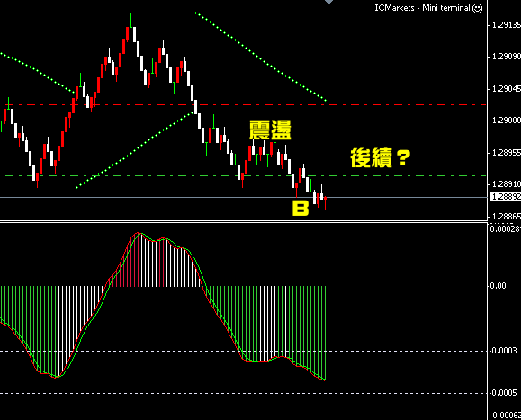Viewport: 521px width, 420px height.
Task: Click the current price tag 1.28892
Action: point(505,197)
